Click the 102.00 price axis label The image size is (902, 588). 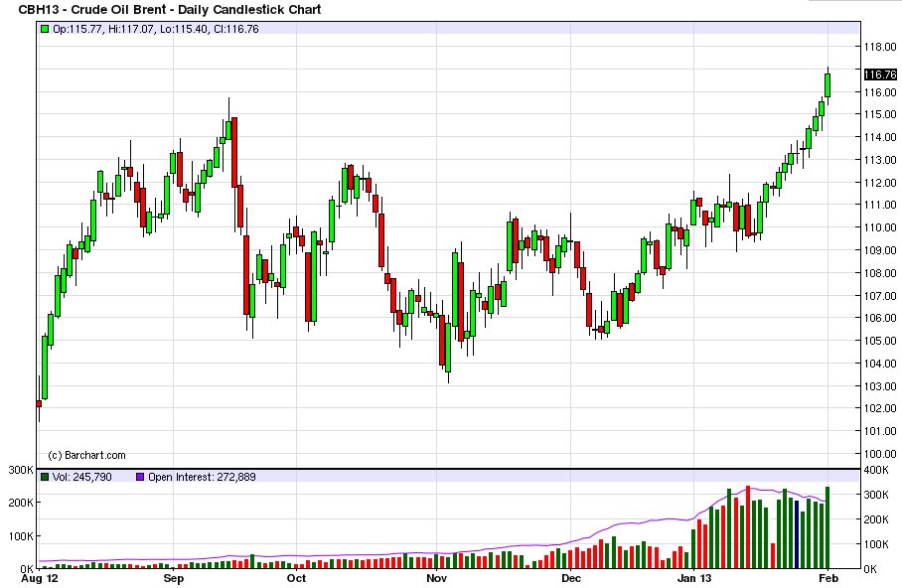click(880, 408)
